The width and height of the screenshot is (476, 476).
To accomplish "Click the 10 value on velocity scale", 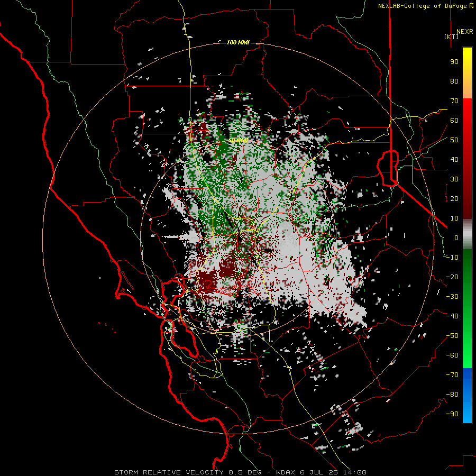I will coord(454,218).
